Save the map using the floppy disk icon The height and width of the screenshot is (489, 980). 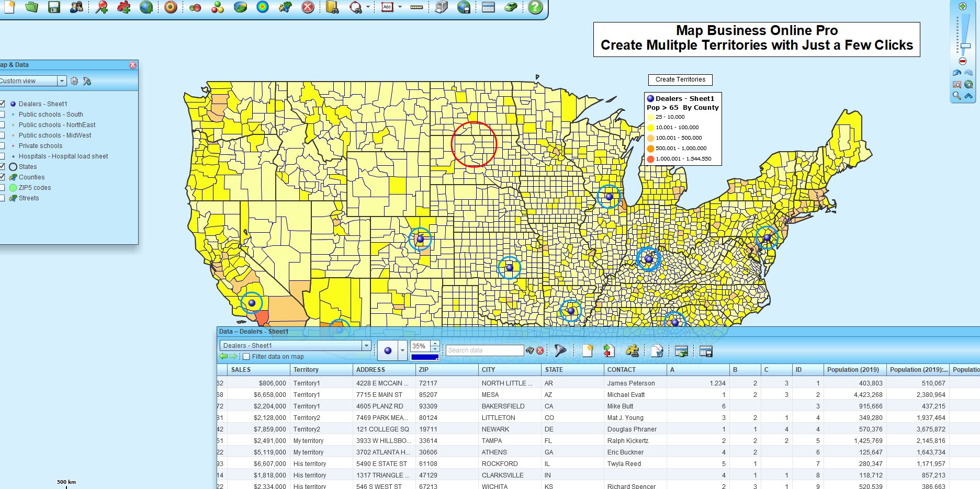coord(54,7)
